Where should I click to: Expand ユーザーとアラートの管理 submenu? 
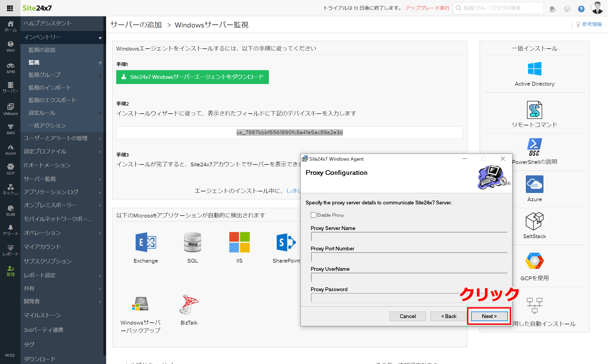(100, 139)
